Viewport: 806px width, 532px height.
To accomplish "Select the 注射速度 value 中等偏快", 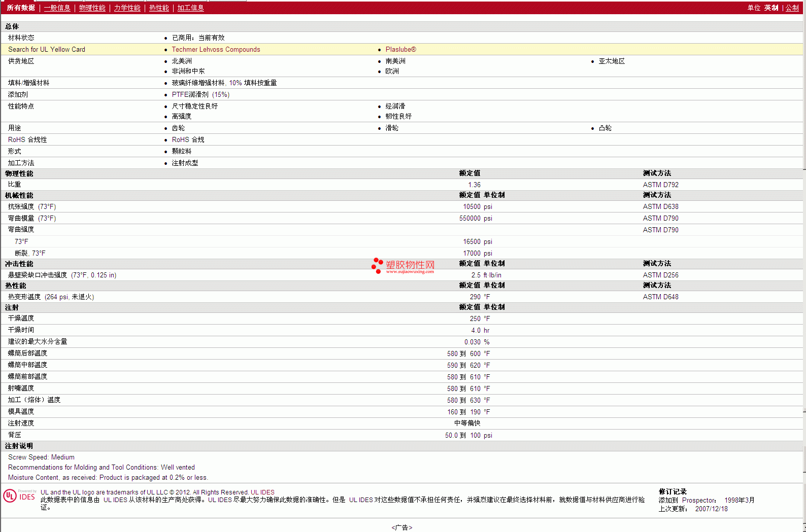I will point(467,423).
